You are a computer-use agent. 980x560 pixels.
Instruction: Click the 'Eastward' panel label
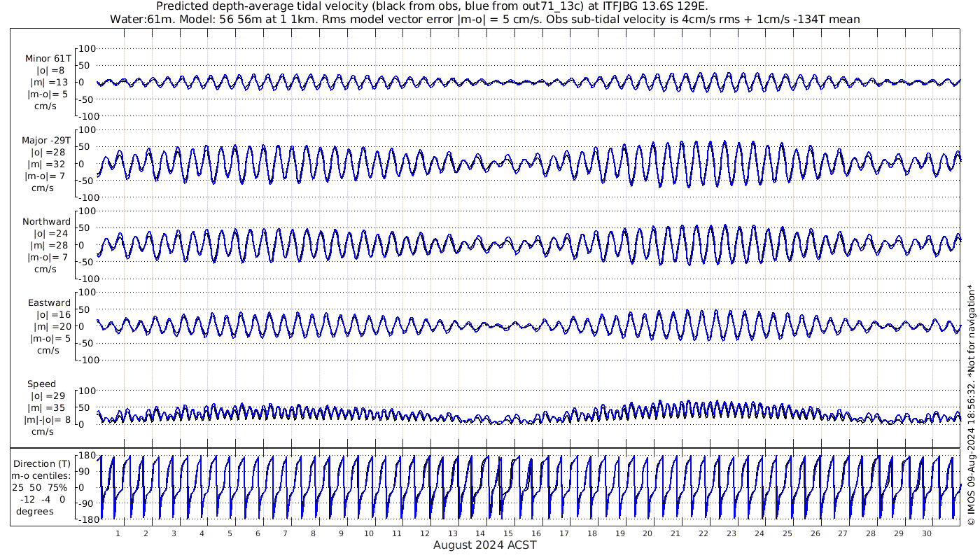click(50, 302)
